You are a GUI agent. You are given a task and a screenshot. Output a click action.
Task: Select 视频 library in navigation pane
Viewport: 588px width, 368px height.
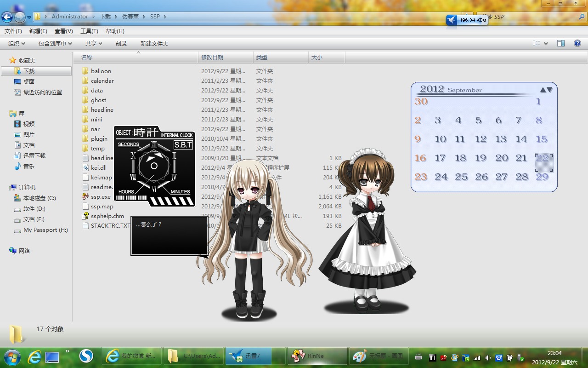pyautogui.click(x=29, y=124)
